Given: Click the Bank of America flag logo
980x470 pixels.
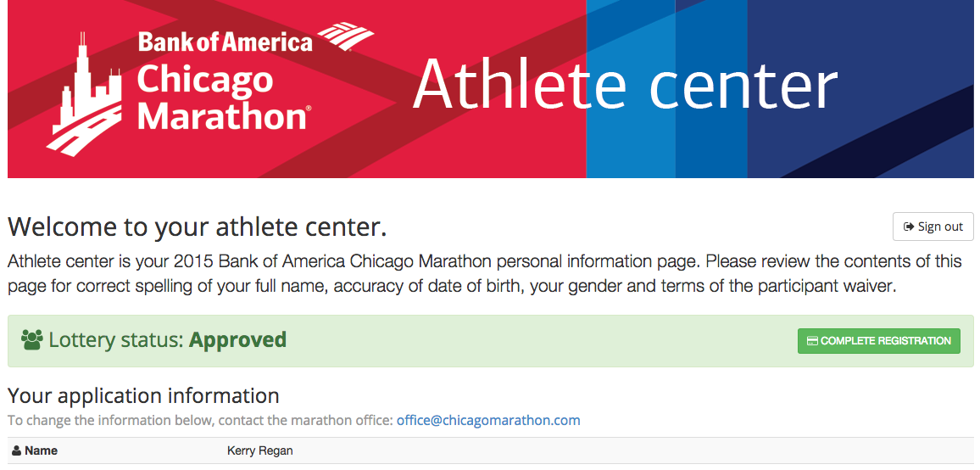Looking at the screenshot, I should (345, 37).
